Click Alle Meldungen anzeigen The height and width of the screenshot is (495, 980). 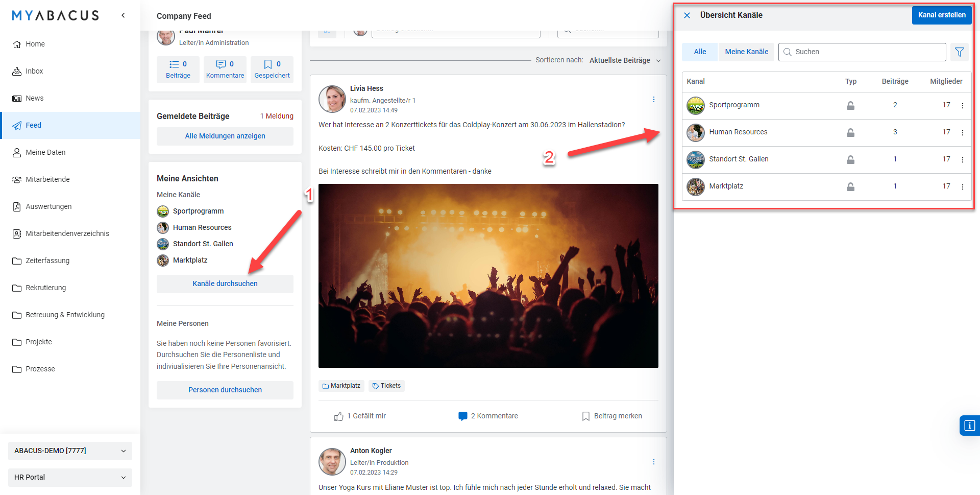point(225,136)
